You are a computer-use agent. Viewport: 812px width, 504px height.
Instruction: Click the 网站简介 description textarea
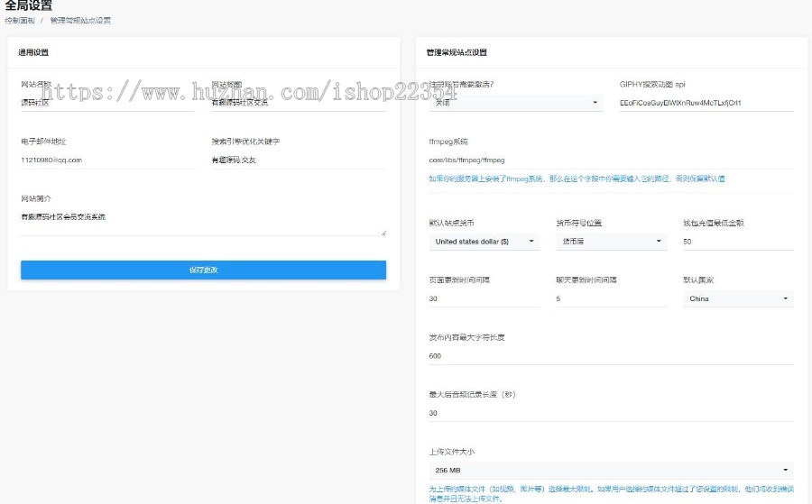[x=203, y=223]
